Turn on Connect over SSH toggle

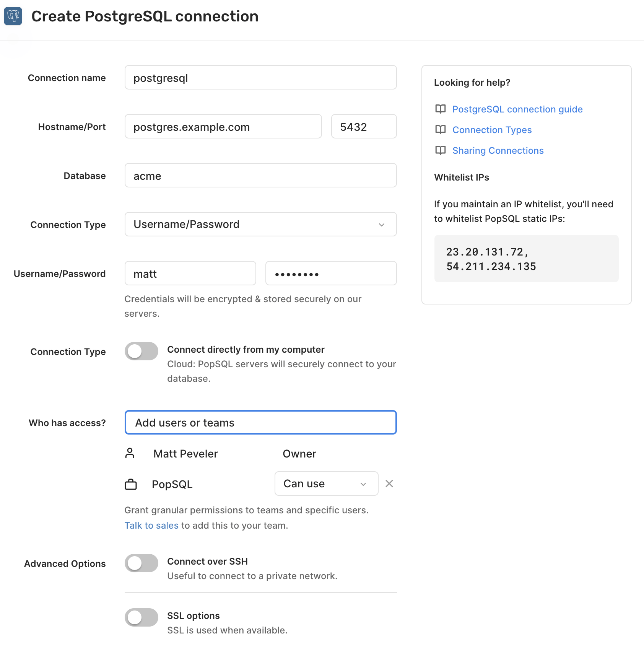[x=141, y=563]
